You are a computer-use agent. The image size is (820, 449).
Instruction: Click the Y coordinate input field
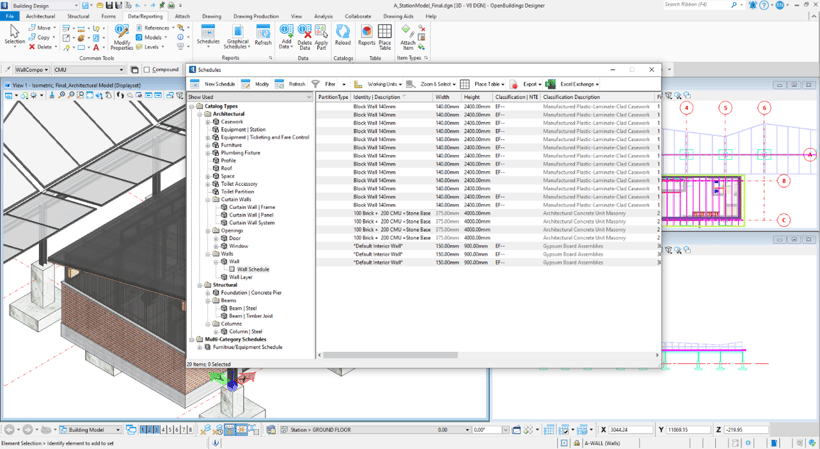coord(688,430)
